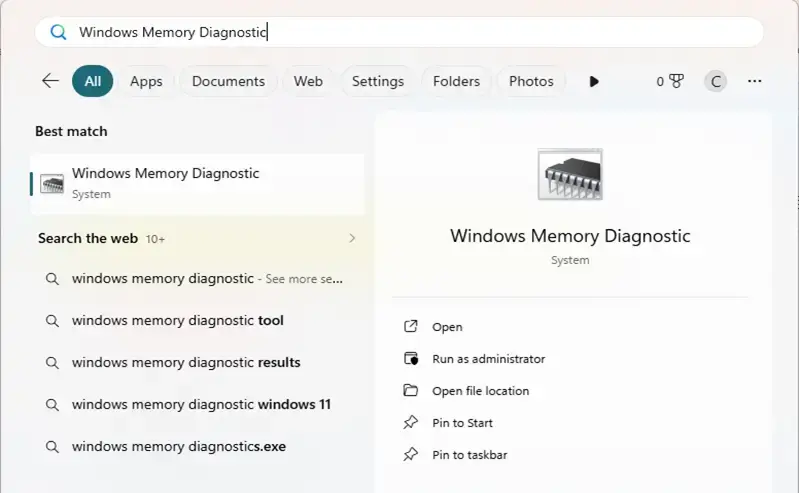The width and height of the screenshot is (799, 493).
Task: Click the small memory chip icon in Best match
Action: pos(52,184)
